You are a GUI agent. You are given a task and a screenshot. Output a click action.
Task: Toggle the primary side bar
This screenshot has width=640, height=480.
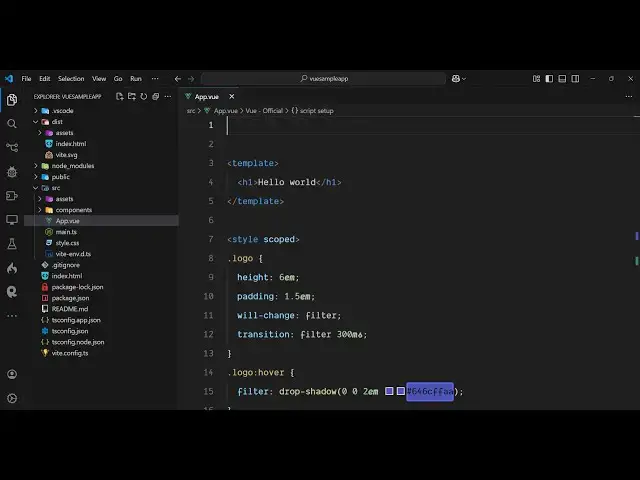[549, 79]
